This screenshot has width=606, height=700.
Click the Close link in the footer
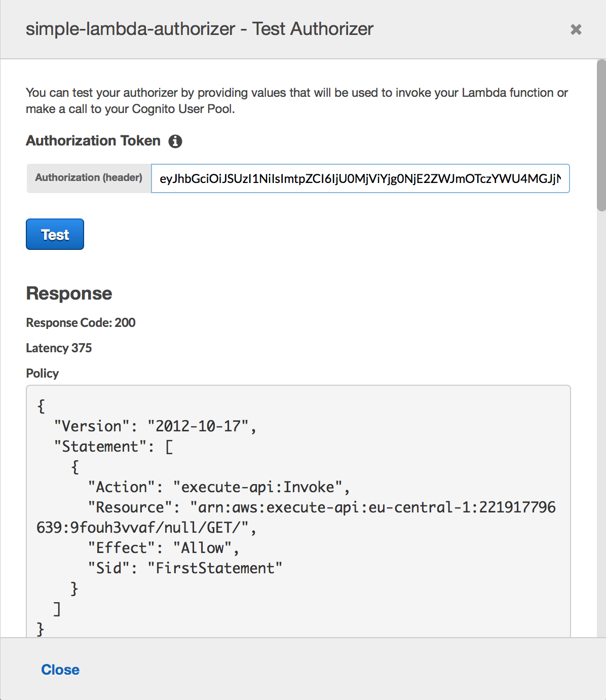[60, 670]
